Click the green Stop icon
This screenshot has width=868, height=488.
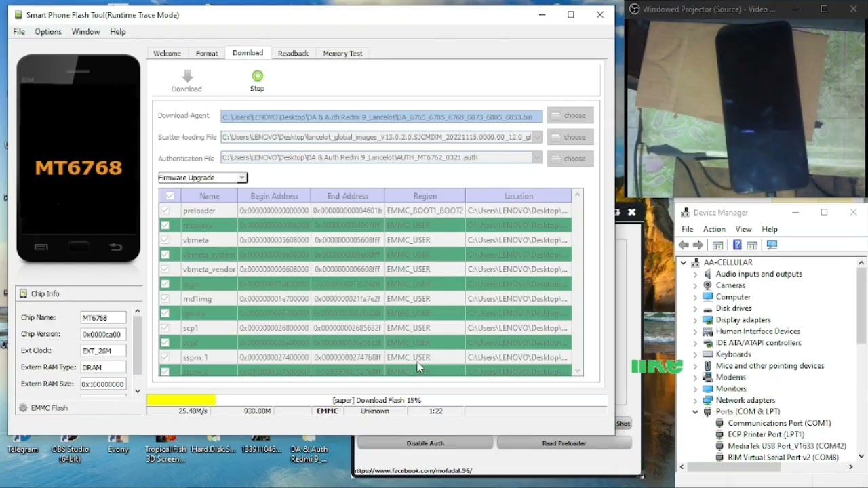pos(257,76)
